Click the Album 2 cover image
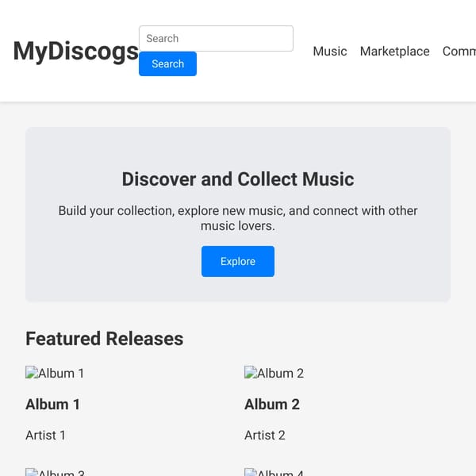 tap(274, 373)
